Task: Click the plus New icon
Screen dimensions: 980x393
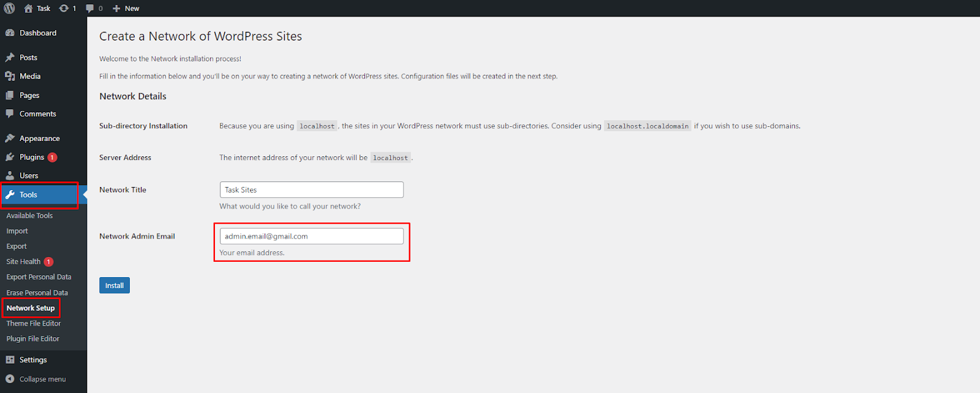Action: tap(116, 9)
